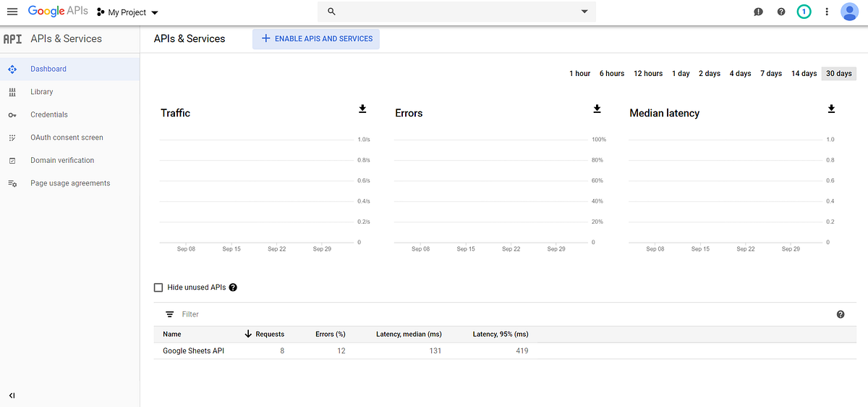The image size is (868, 407).
Task: Open the hamburger navigation menu
Action: click(x=12, y=12)
